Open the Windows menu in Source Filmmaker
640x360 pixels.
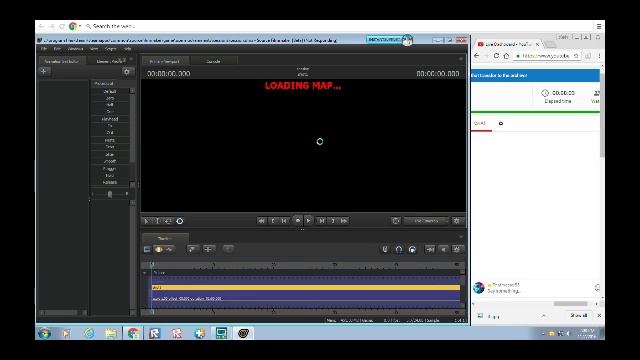[76, 49]
